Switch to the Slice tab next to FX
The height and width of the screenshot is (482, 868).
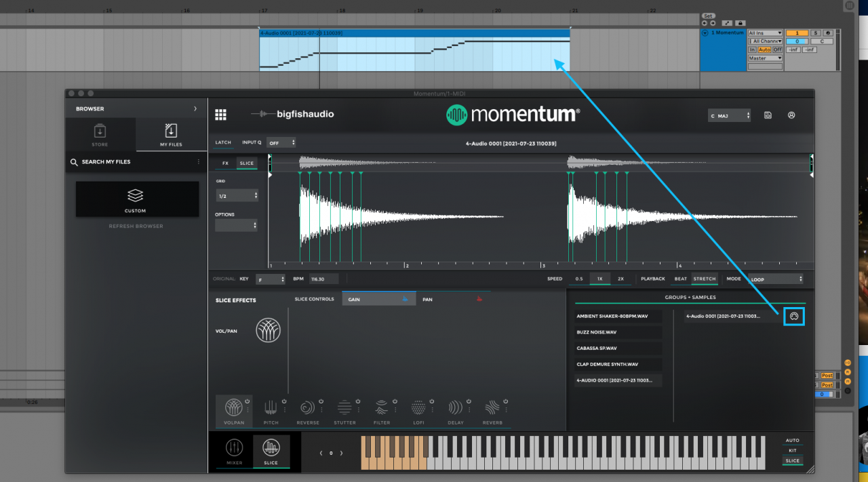(x=247, y=163)
